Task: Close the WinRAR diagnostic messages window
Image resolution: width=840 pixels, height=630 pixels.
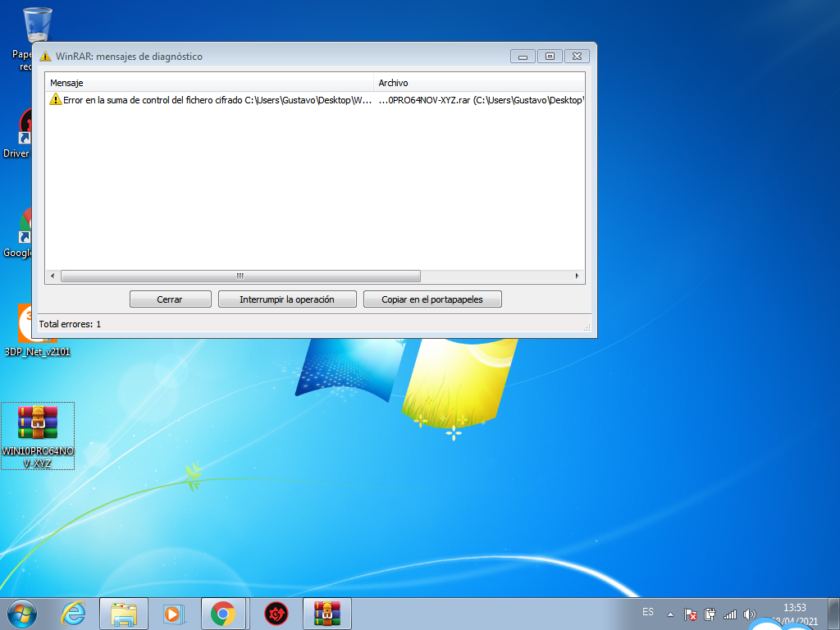Action: pos(577,57)
